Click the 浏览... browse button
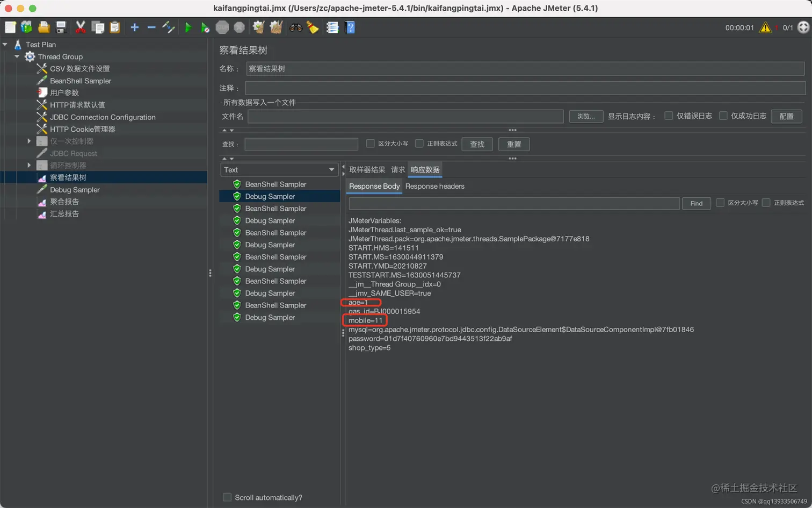This screenshot has width=812, height=508. pos(586,116)
